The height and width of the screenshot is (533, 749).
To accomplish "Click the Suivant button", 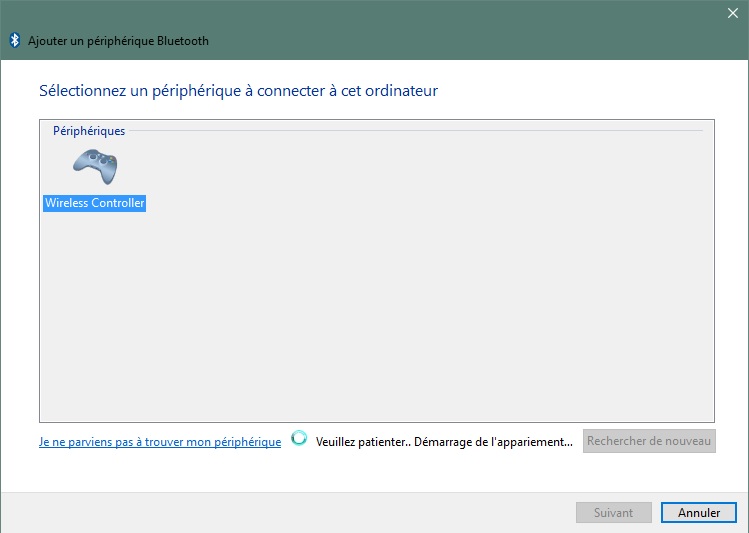I will pos(614,512).
